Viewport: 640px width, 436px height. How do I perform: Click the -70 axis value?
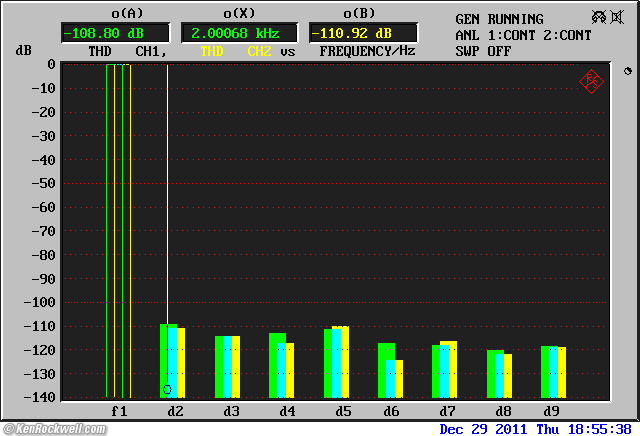click(43, 231)
